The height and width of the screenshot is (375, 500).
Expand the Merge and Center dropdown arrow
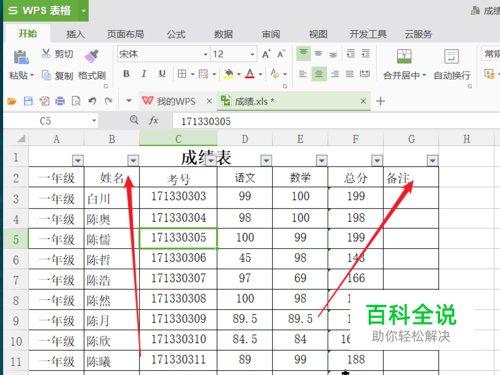(x=424, y=75)
